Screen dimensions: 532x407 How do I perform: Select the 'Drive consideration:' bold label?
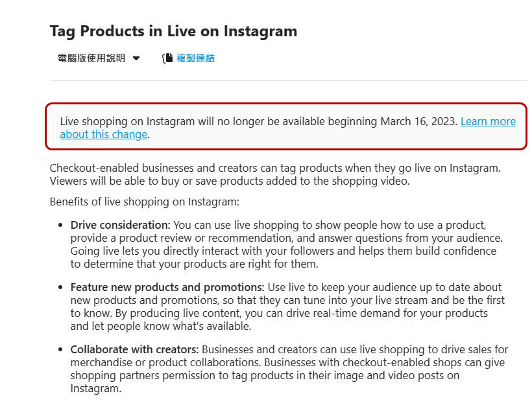pyautogui.click(x=121, y=225)
